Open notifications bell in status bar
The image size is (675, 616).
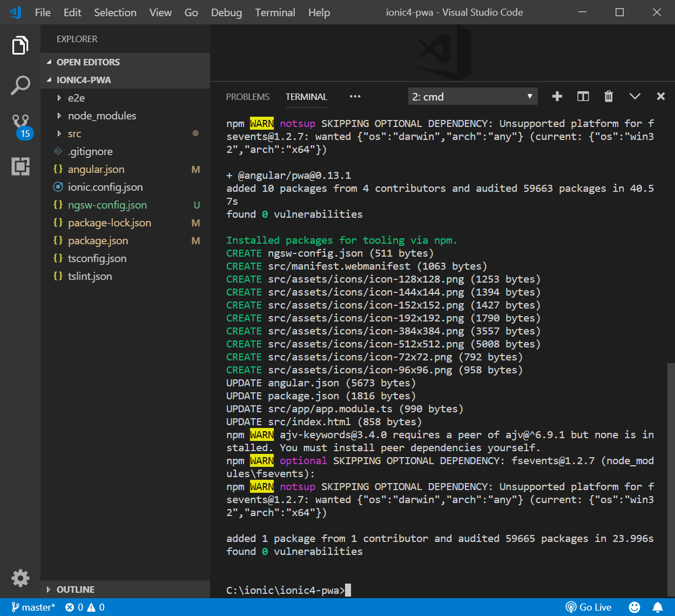658,607
